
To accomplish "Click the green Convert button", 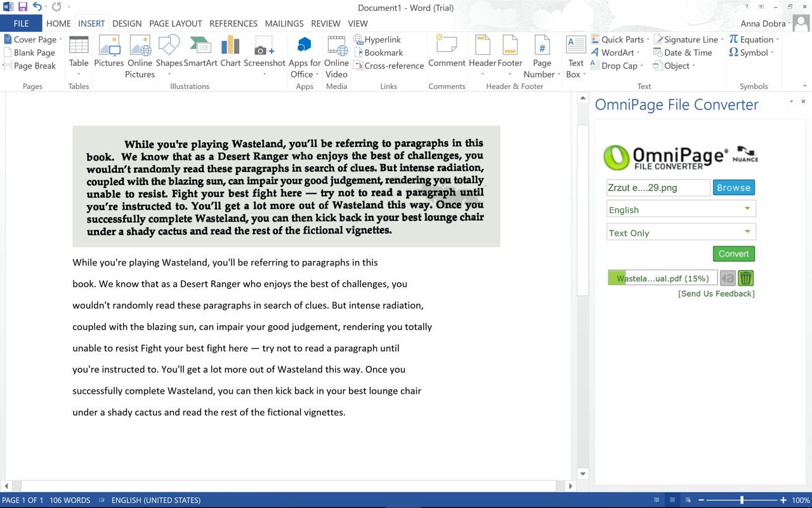I will point(734,253).
